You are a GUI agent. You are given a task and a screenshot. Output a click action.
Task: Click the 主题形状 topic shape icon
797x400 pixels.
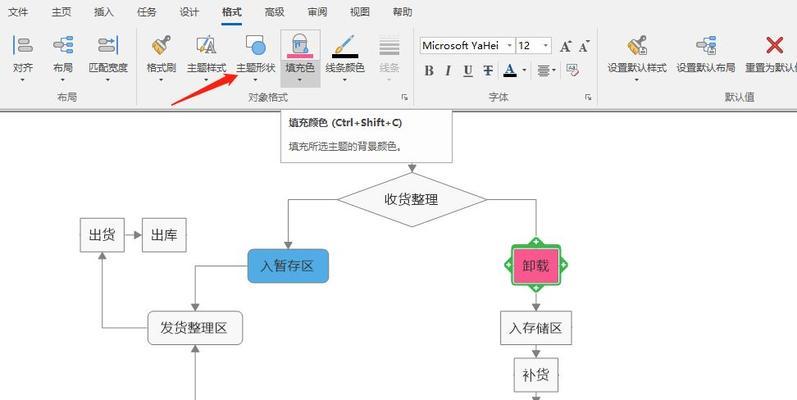coord(256,45)
